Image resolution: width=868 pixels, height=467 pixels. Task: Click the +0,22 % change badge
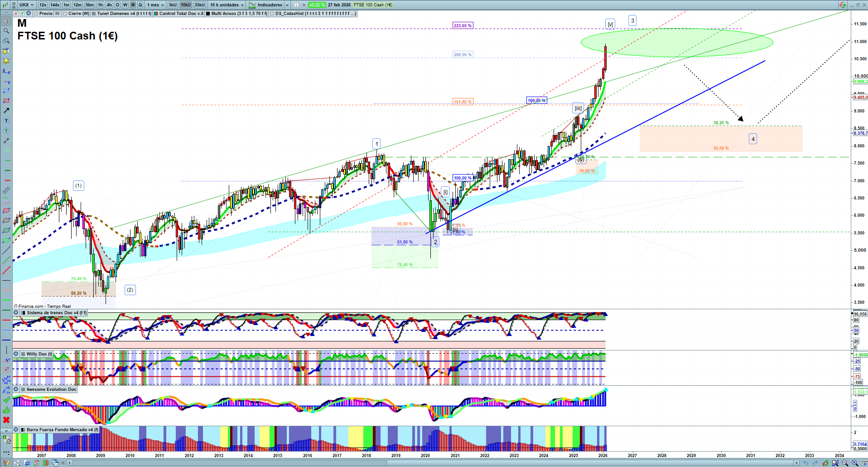[317, 5]
